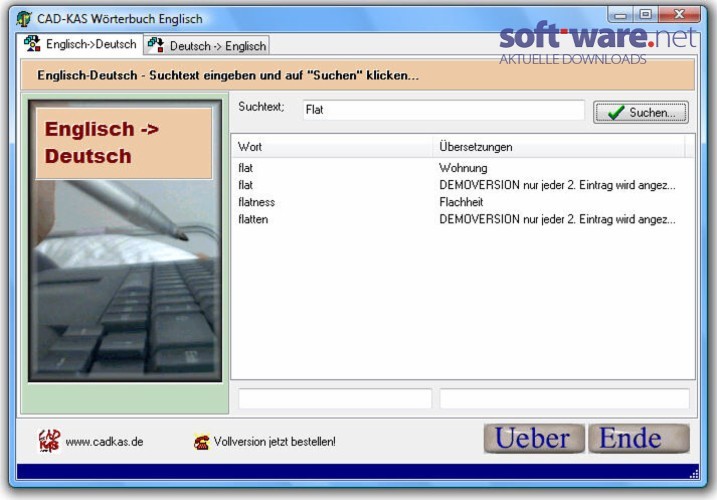Click the Ende button to quit

coord(639,438)
